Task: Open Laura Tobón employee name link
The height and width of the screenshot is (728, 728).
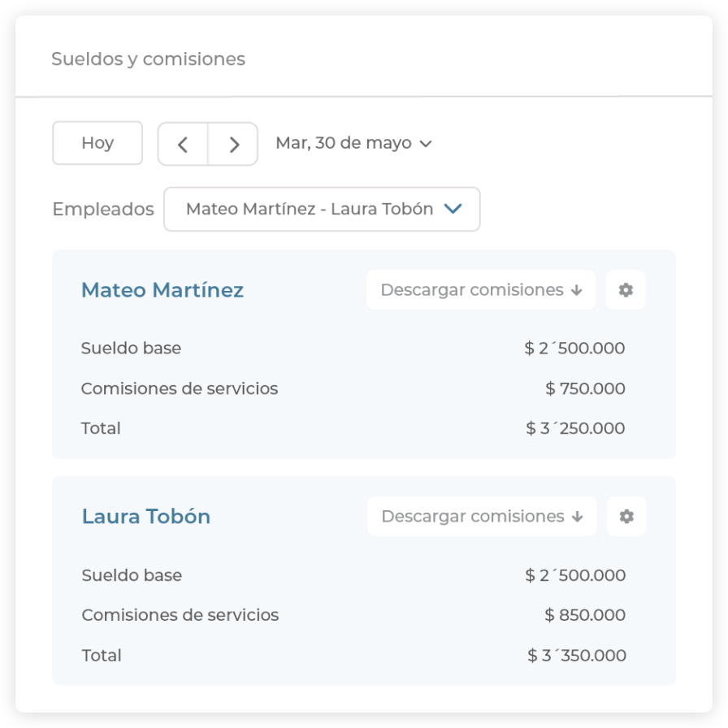Action: (x=146, y=516)
